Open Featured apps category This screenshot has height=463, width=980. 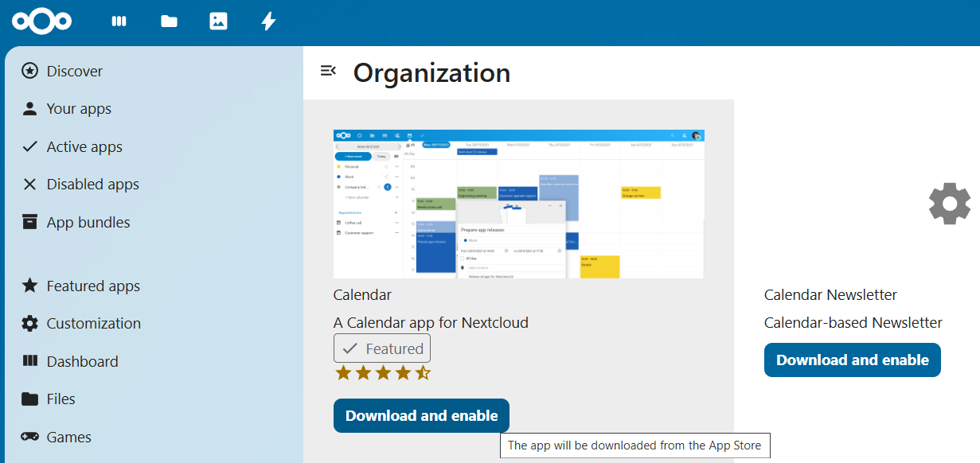93,286
